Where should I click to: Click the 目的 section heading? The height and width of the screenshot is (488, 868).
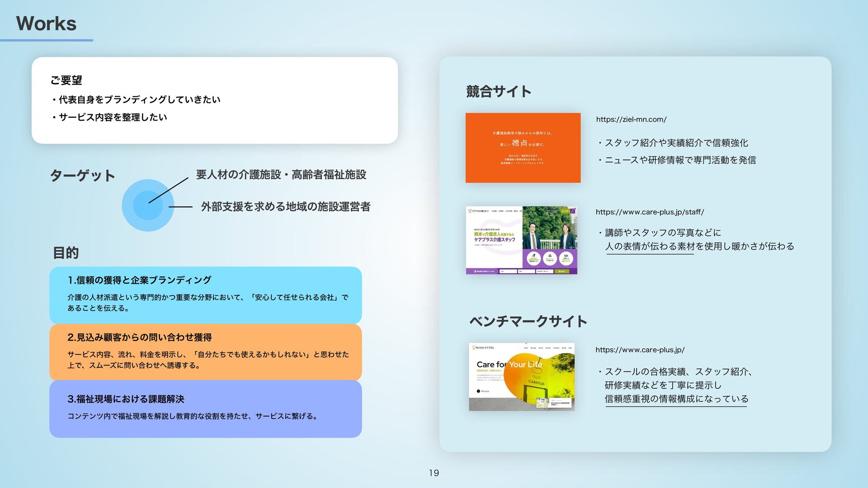point(66,253)
